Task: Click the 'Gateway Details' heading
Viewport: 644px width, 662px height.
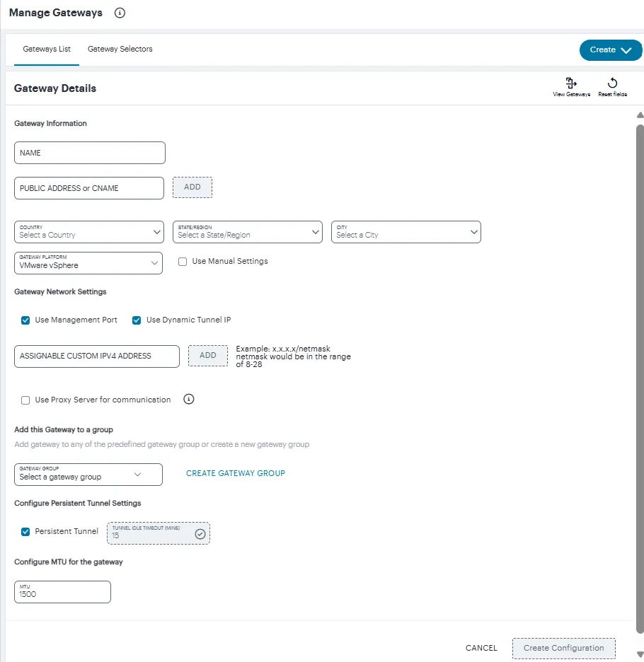Action: pos(55,88)
